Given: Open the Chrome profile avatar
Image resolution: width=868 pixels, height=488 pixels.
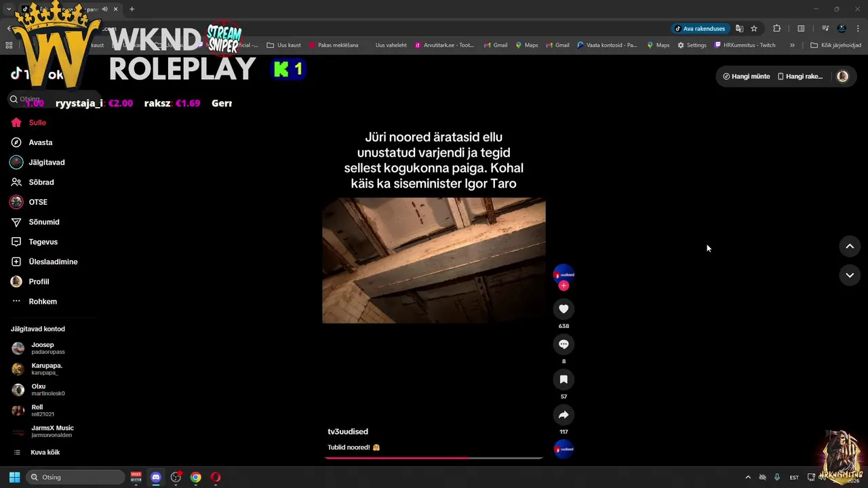Looking at the screenshot, I should coord(842,28).
